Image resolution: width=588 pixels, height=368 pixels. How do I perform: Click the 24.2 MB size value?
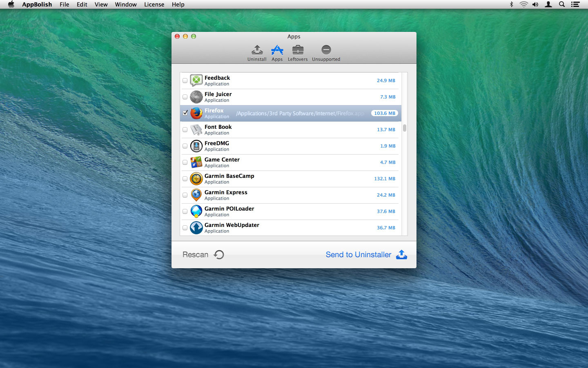point(386,195)
